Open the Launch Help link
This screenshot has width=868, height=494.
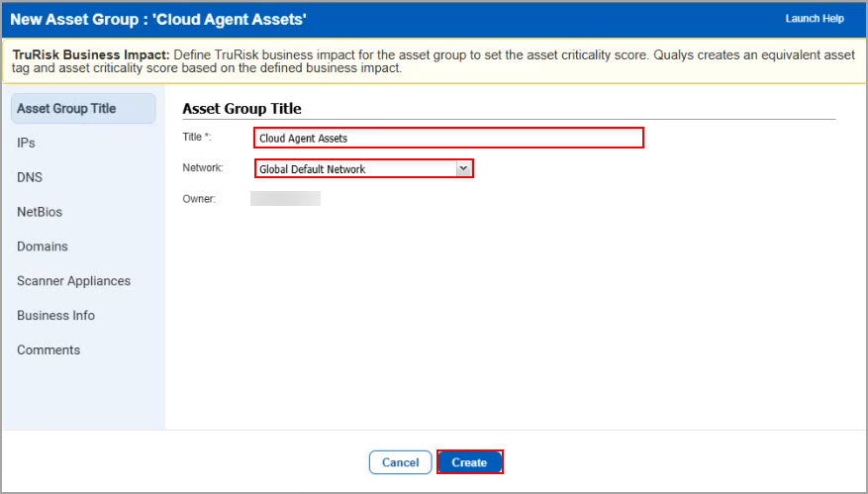pyautogui.click(x=815, y=19)
